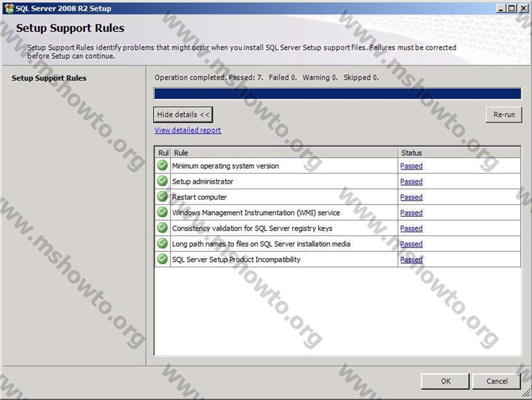This screenshot has width=532, height=400.
Task: Click the narrow 'Rul' icon column header
Action: (163, 153)
